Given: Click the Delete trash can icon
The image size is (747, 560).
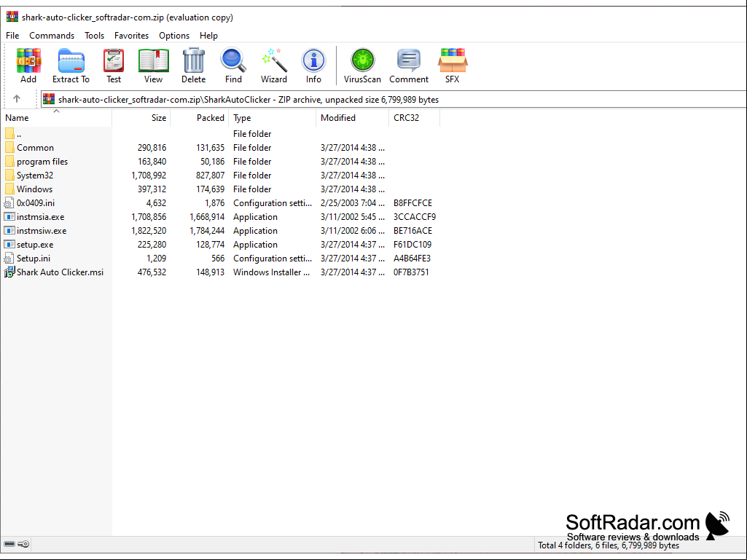Looking at the screenshot, I should (x=193, y=60).
